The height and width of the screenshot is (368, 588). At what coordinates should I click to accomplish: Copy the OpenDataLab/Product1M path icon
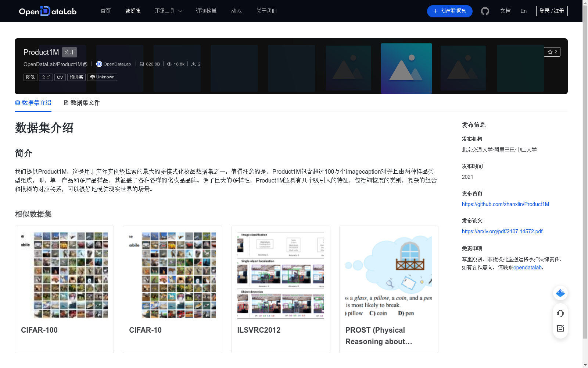click(85, 64)
